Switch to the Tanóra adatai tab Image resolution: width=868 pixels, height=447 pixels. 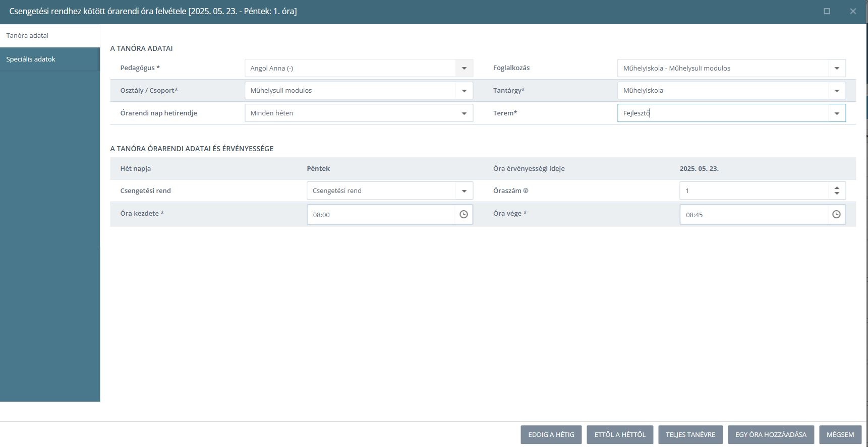(x=50, y=36)
